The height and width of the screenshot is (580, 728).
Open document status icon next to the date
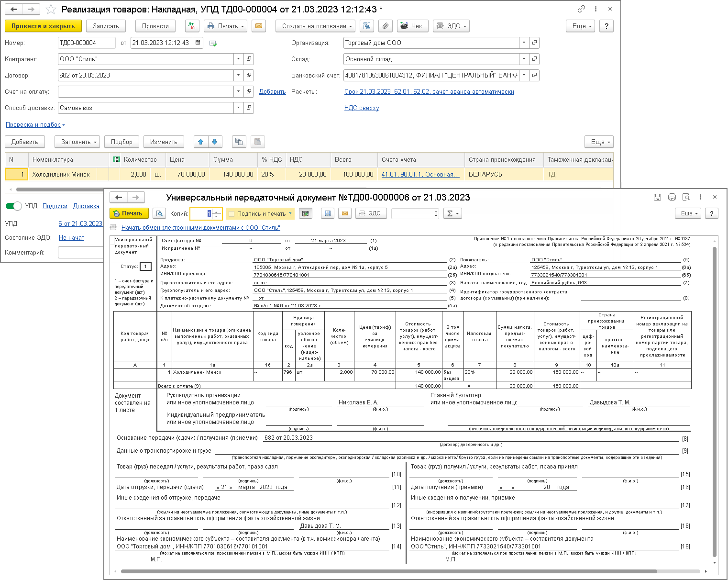213,43
